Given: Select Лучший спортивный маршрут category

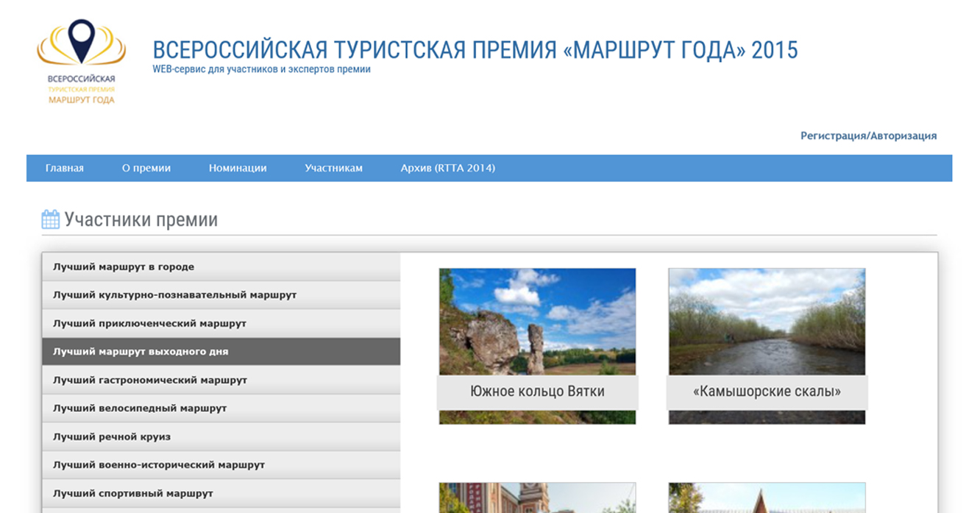Looking at the screenshot, I should pos(221,494).
